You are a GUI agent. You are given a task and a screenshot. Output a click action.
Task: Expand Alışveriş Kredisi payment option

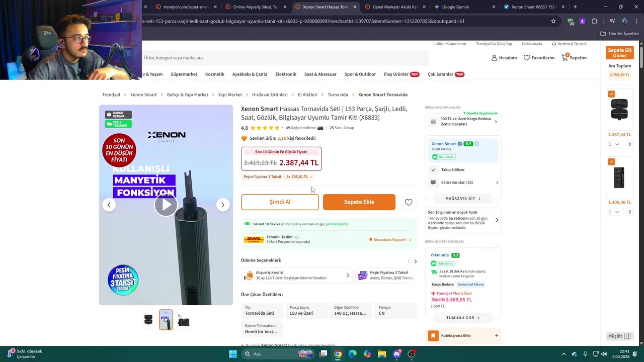[297, 276]
